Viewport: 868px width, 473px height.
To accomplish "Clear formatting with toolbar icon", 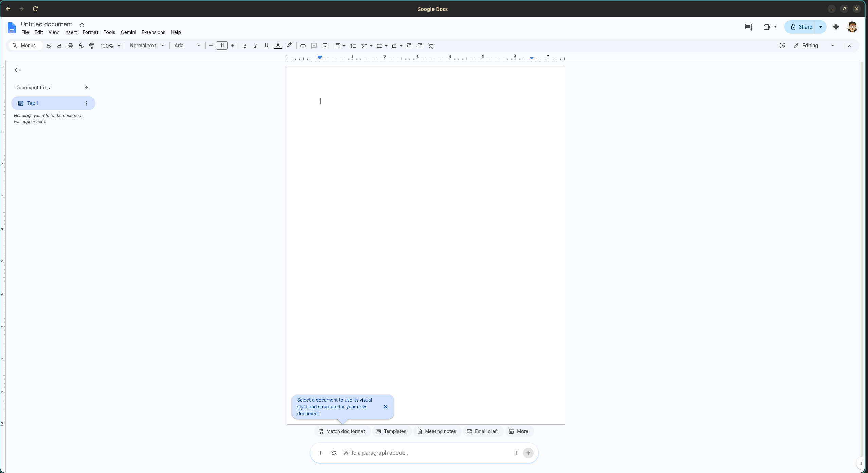I will (431, 46).
